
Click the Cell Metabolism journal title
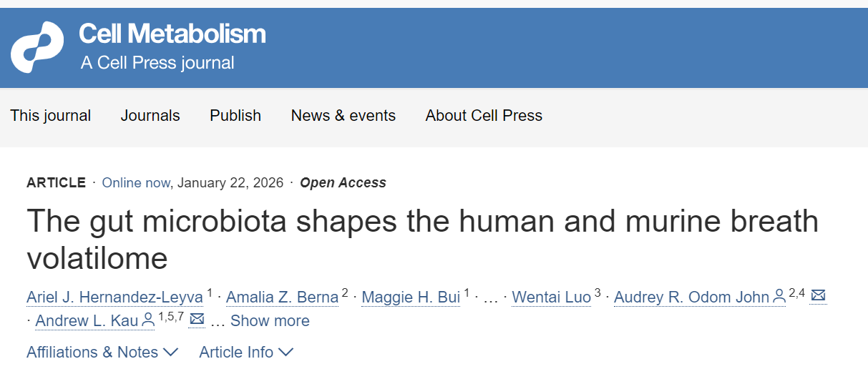(x=172, y=34)
